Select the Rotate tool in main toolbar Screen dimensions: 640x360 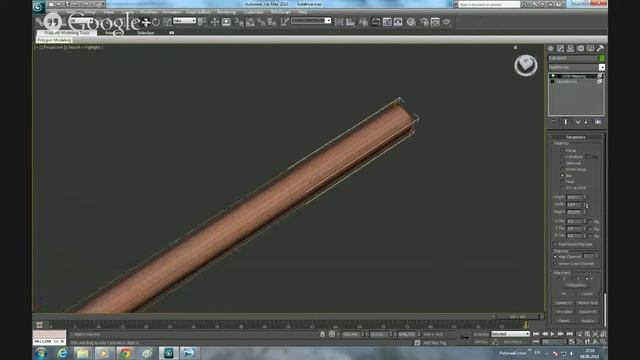click(156, 22)
